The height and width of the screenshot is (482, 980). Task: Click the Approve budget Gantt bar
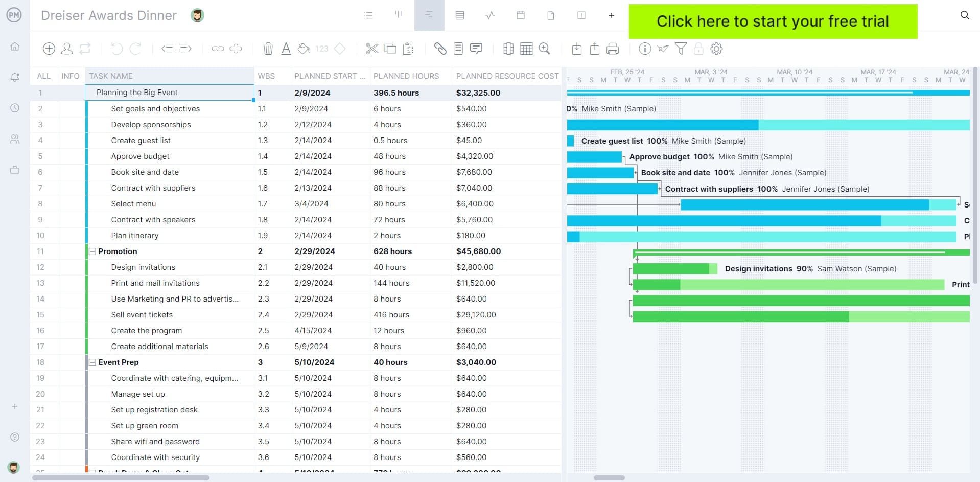pyautogui.click(x=594, y=157)
